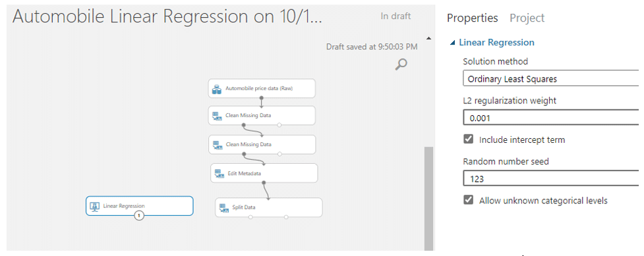The width and height of the screenshot is (644, 256).
Task: Select the Automobile price data dataset icon
Action: tap(217, 89)
